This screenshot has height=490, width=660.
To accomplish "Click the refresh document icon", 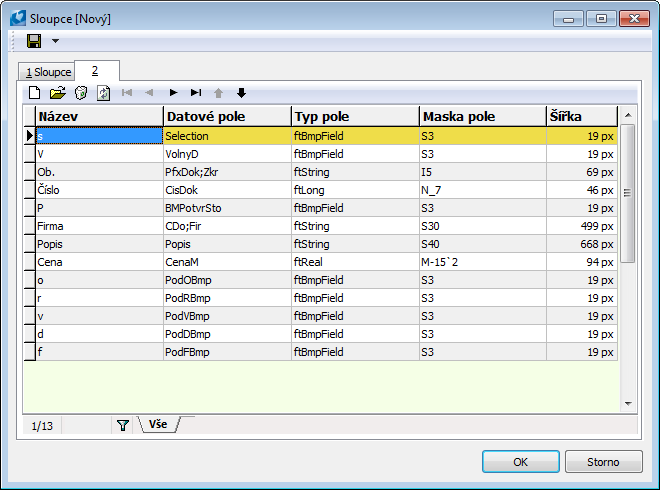I will coord(104,93).
